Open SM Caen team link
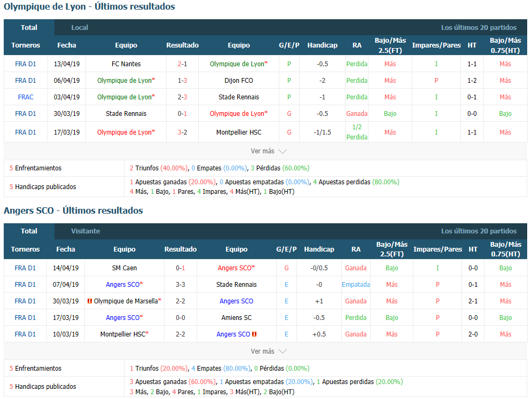532x399 pixels. coord(124,268)
